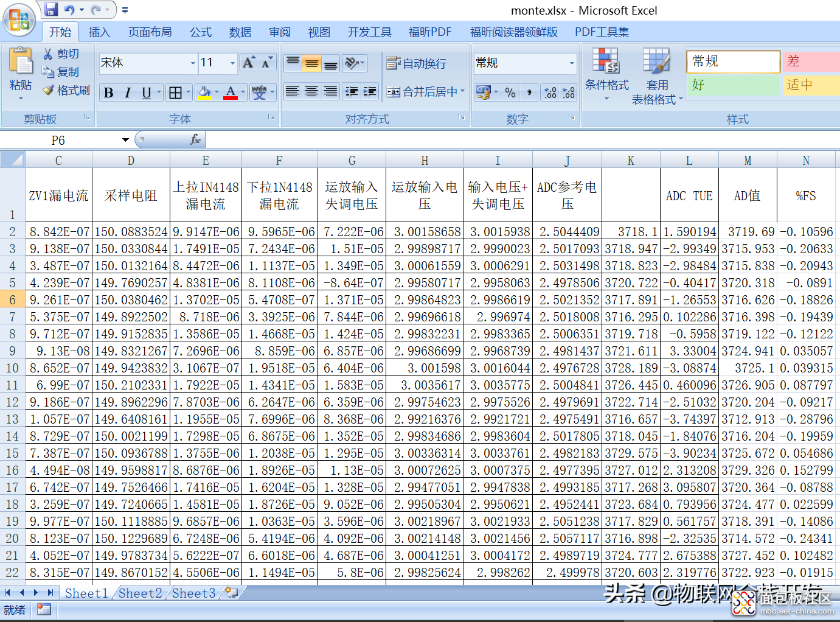840x622 pixels.
Task: Undo the last action
Action: [69, 10]
